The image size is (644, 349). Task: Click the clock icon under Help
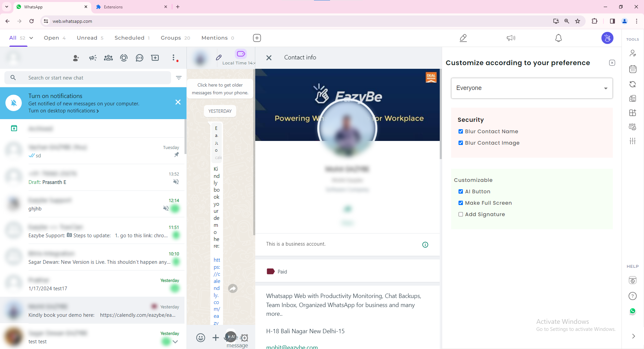tap(633, 280)
